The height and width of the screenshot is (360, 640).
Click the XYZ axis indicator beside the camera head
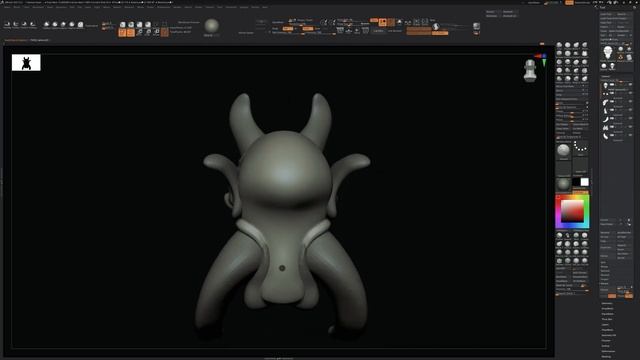tap(542, 59)
